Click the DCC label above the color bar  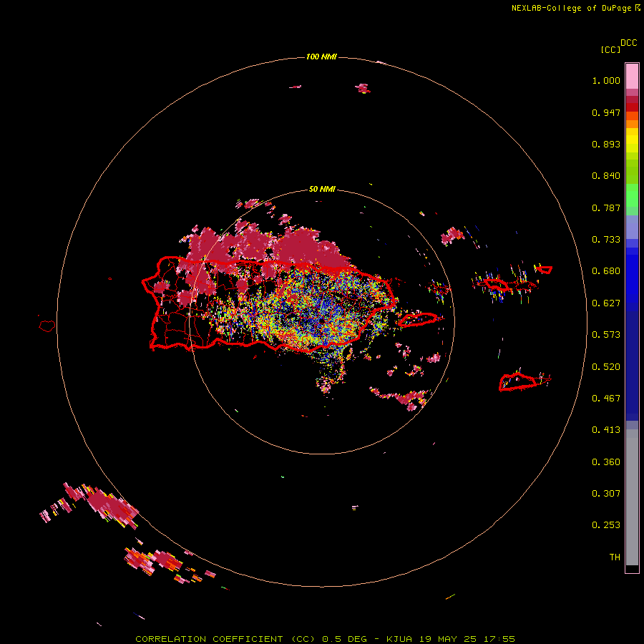[x=628, y=43]
